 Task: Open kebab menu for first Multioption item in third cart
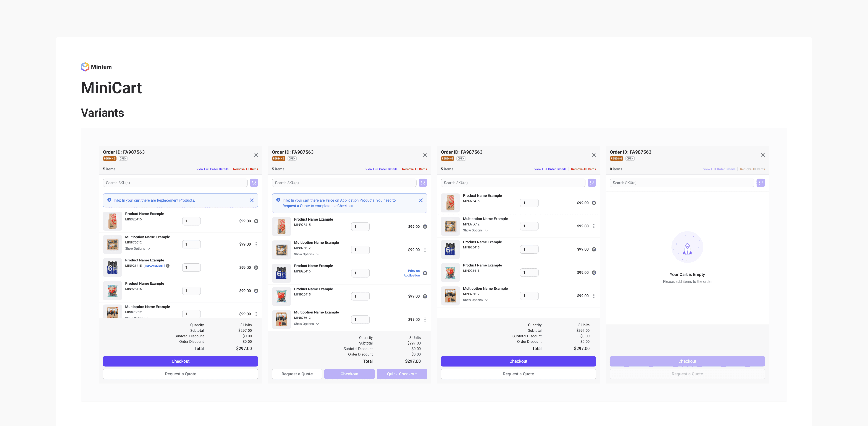tap(594, 226)
